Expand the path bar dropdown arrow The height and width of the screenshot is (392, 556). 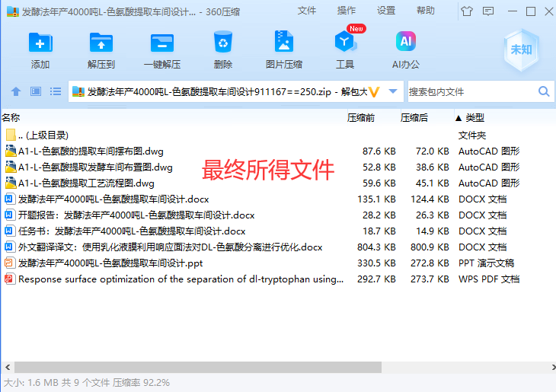pyautogui.click(x=392, y=91)
